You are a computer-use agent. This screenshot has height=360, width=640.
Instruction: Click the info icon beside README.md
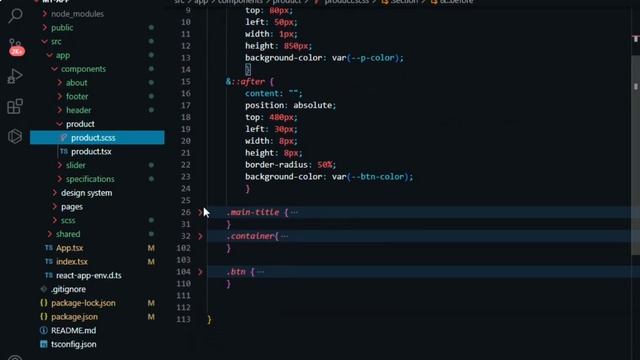[x=44, y=330]
